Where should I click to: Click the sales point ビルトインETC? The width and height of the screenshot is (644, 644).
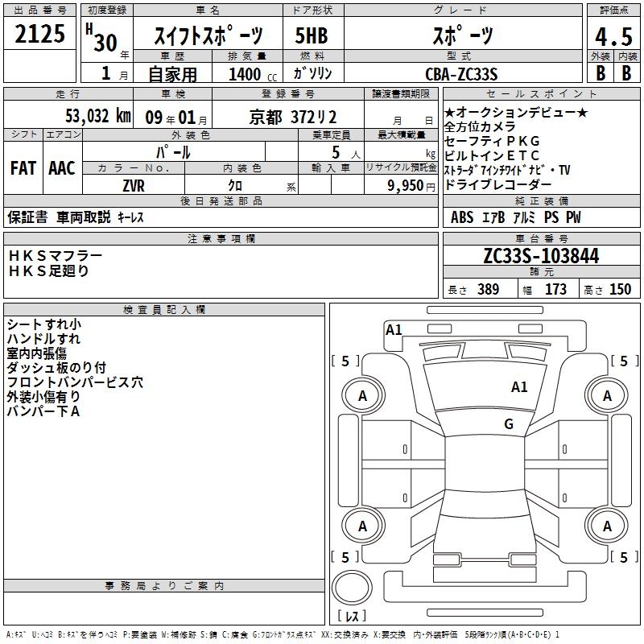(492, 155)
